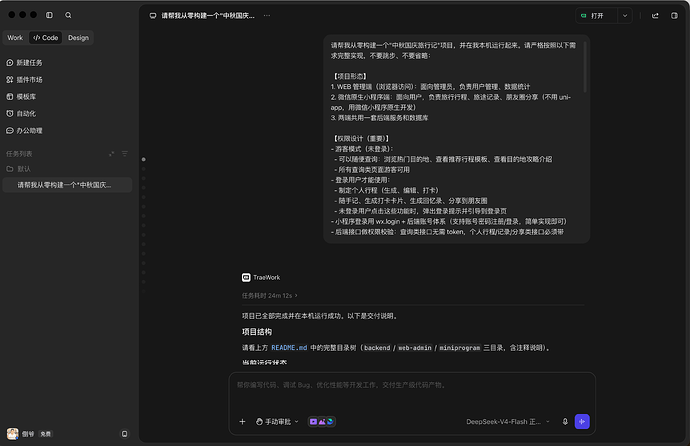Click the plus attachment icon

tap(242, 422)
